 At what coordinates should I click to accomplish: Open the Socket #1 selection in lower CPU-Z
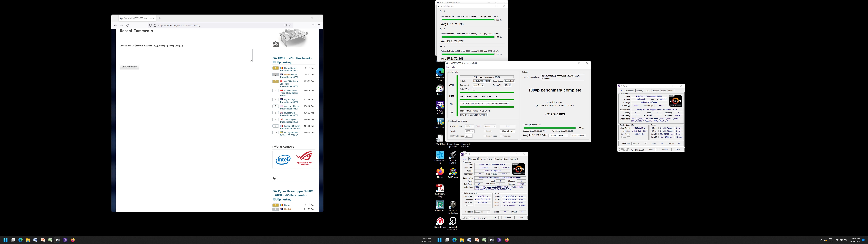coord(482,212)
